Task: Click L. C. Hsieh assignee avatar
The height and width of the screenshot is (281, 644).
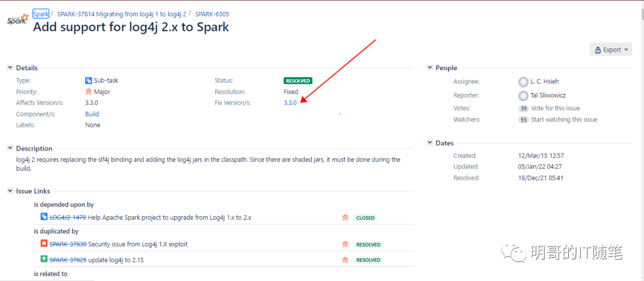Action: tap(524, 82)
